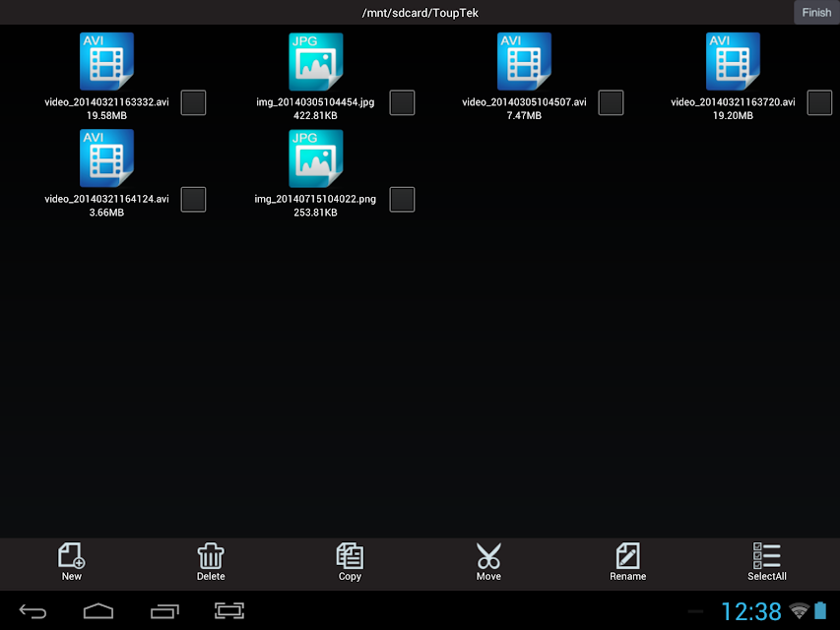Tap the Finish button

(816, 13)
